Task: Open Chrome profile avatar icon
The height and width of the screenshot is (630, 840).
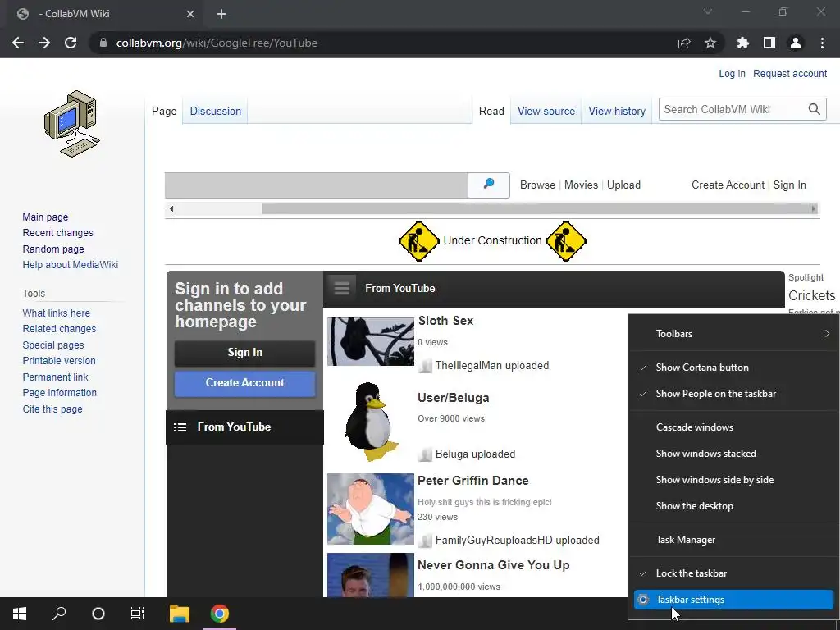Action: coord(796,43)
